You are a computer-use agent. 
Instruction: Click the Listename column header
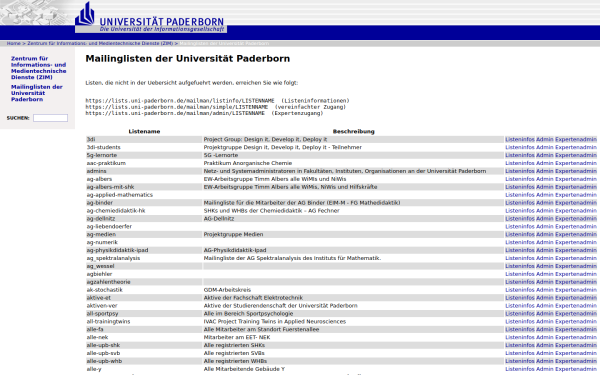click(x=144, y=131)
